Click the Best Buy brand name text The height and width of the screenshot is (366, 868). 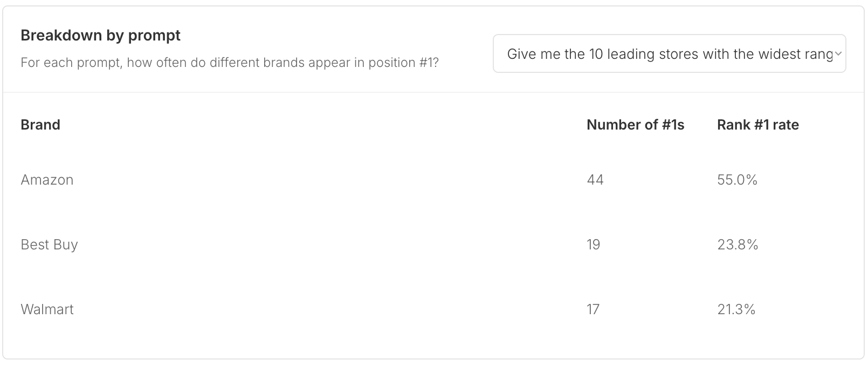point(49,245)
